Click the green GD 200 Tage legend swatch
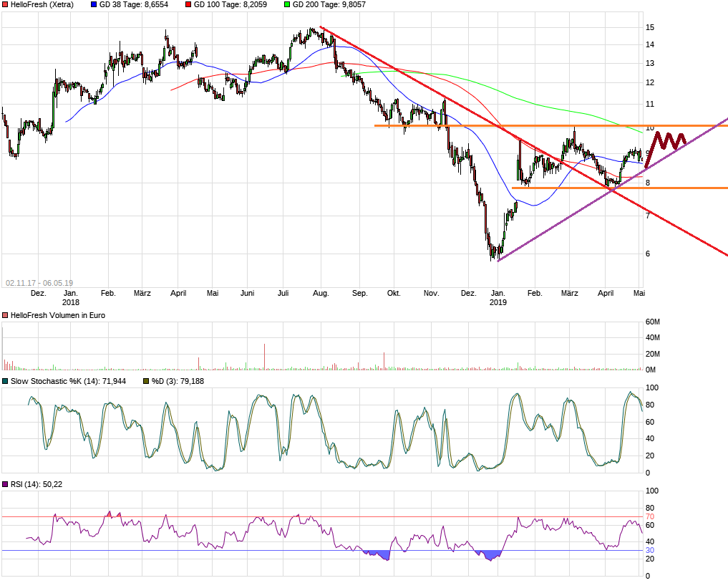This screenshot has width=728, height=583. [287, 4]
